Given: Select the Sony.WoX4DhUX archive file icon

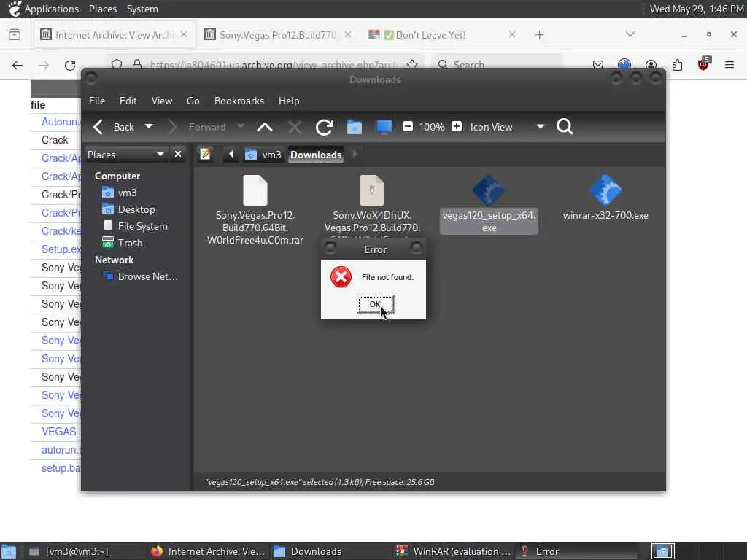Looking at the screenshot, I should point(372,190).
